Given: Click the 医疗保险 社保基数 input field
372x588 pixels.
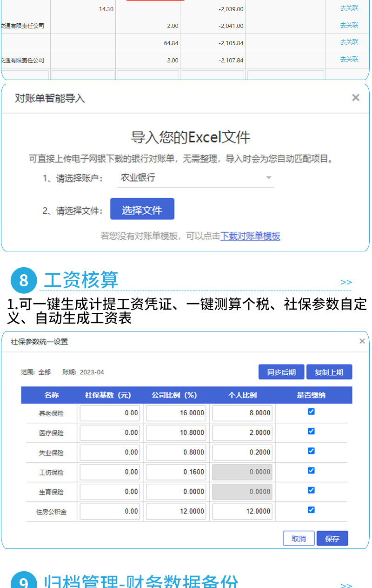Looking at the screenshot, I should (x=110, y=433).
